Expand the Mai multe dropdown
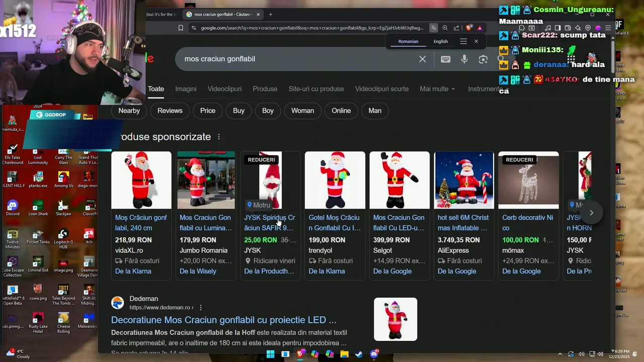644x362 pixels. pyautogui.click(x=437, y=89)
